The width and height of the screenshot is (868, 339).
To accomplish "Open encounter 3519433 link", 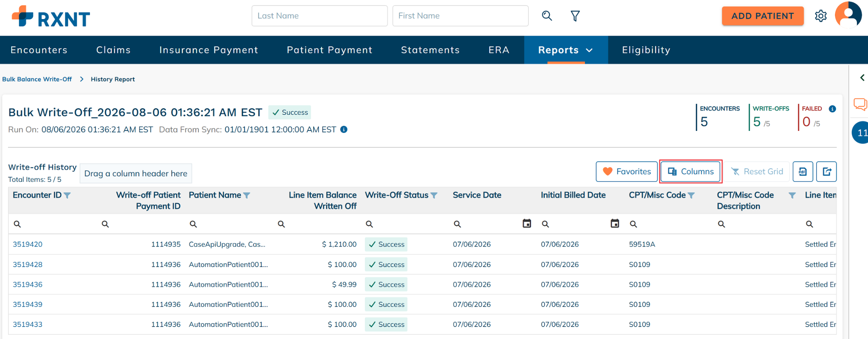I will [28, 324].
